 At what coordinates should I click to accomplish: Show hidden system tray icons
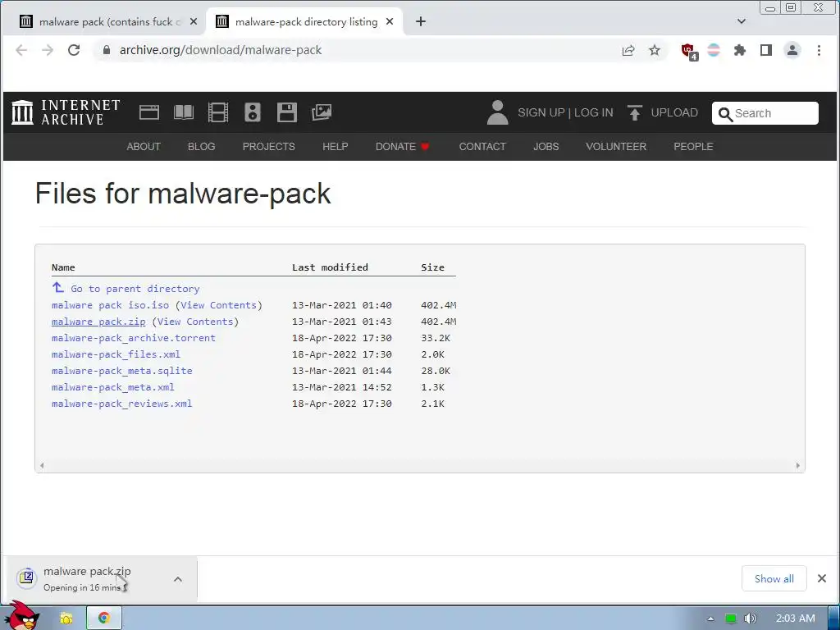(x=711, y=619)
